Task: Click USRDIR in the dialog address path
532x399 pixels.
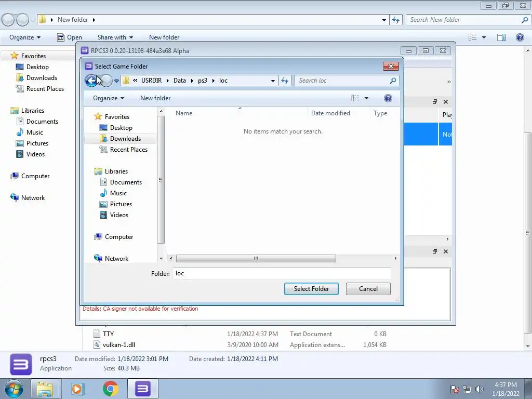Action: pyautogui.click(x=151, y=81)
